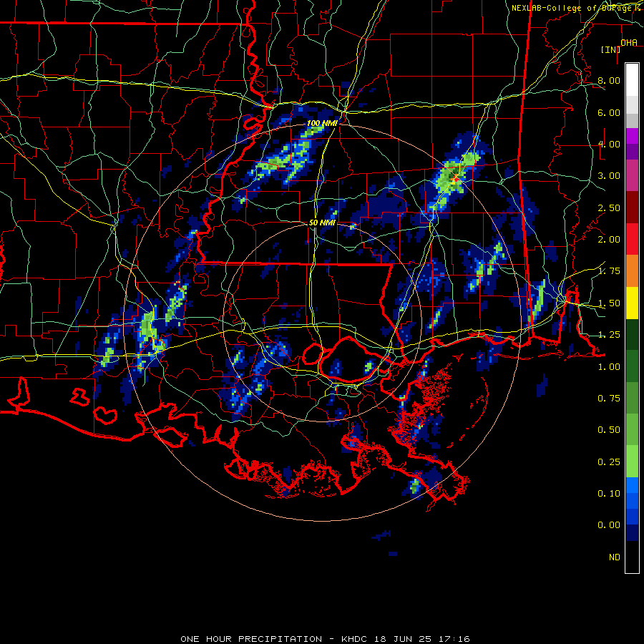Click the "[IN]" units label
This screenshot has width=644, height=644.
click(611, 49)
